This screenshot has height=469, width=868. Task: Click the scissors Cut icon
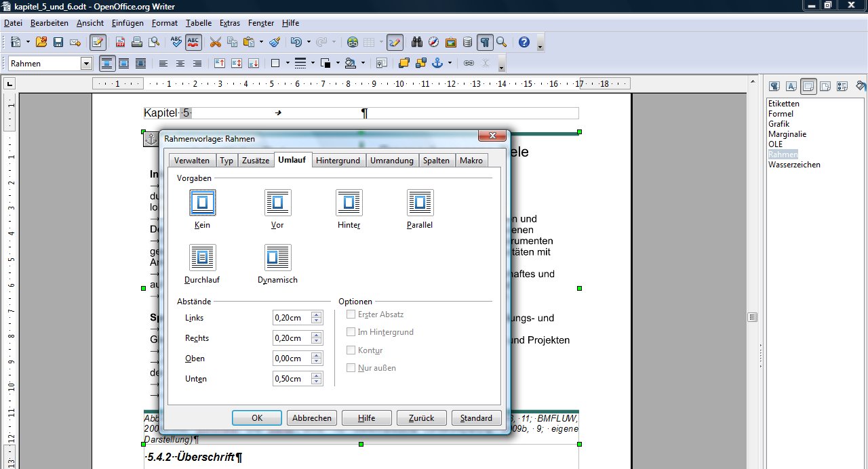point(216,42)
